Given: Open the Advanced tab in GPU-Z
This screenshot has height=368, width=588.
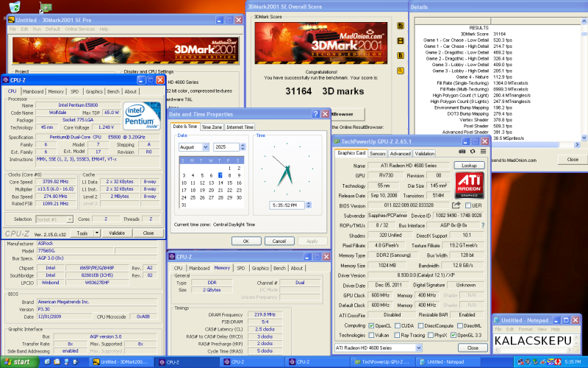Looking at the screenshot, I should [400, 154].
